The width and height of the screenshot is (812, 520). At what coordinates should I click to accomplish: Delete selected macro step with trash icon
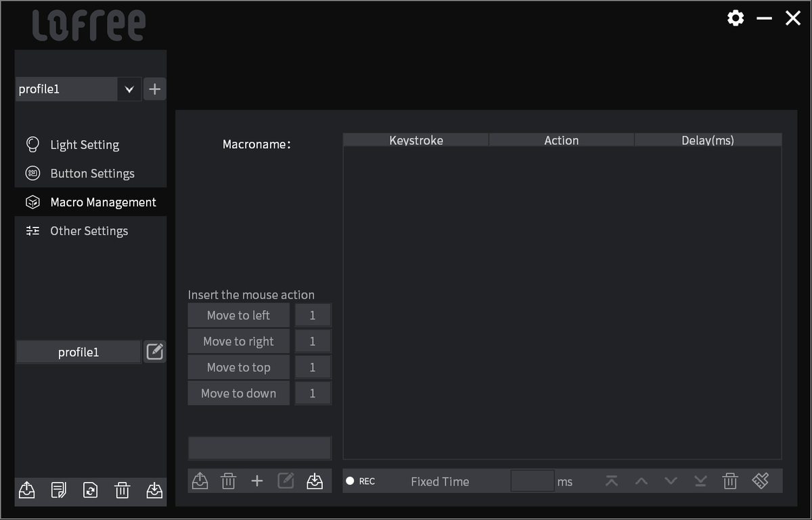coord(730,481)
